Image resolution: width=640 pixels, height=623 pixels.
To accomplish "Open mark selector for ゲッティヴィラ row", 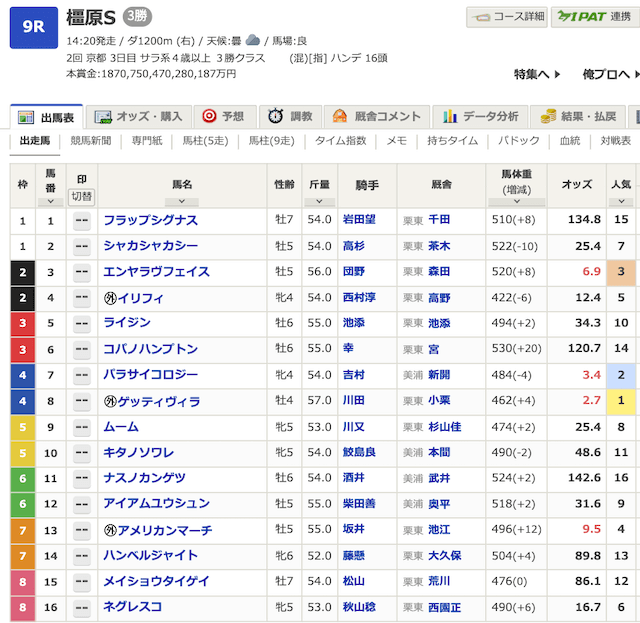I will (82, 401).
